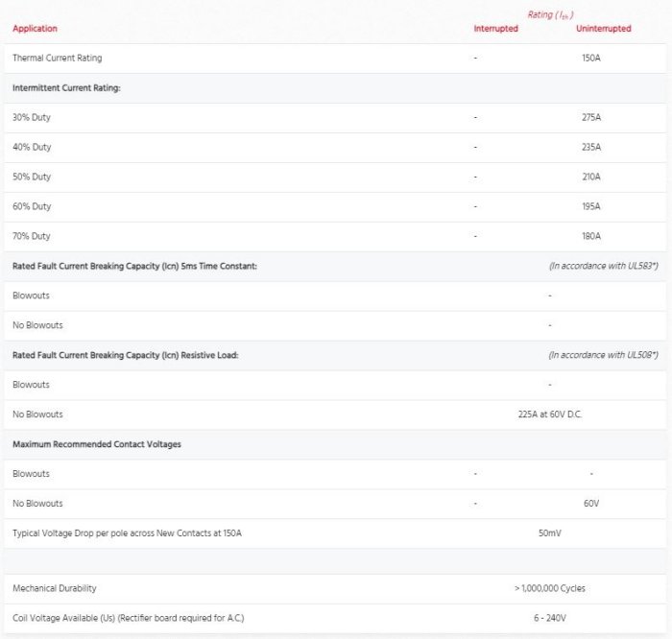Click the UL508 accordance note
This screenshot has height=639, width=672.
coord(603,355)
